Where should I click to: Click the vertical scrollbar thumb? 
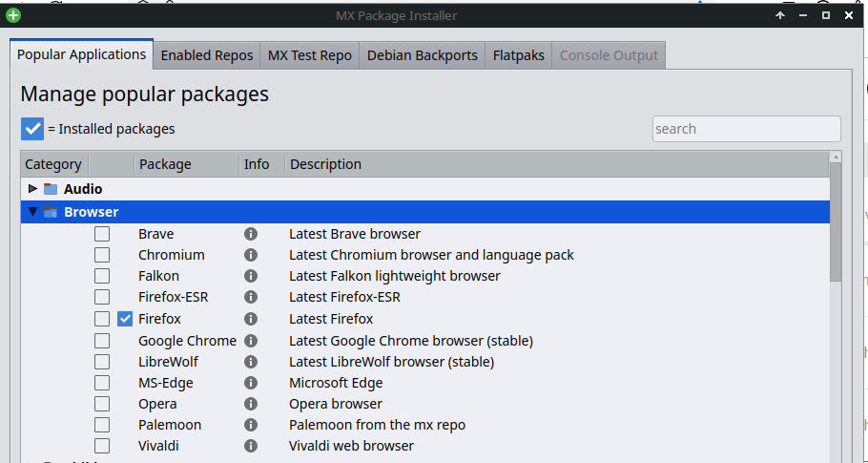pos(836,221)
